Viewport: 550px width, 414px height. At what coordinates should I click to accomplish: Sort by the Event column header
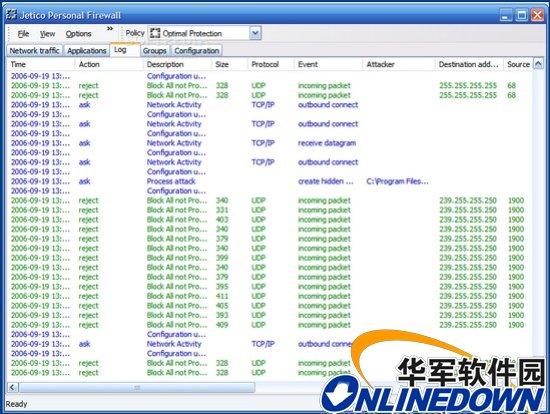pos(328,64)
